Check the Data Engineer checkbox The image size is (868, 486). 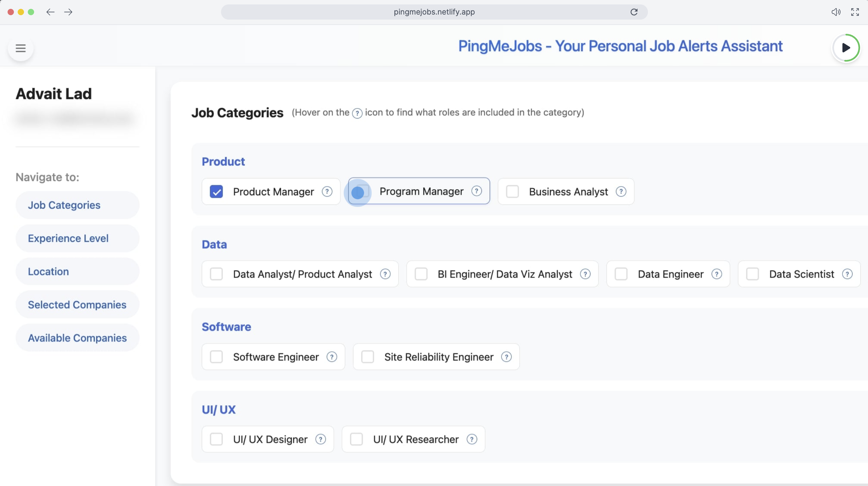click(621, 274)
